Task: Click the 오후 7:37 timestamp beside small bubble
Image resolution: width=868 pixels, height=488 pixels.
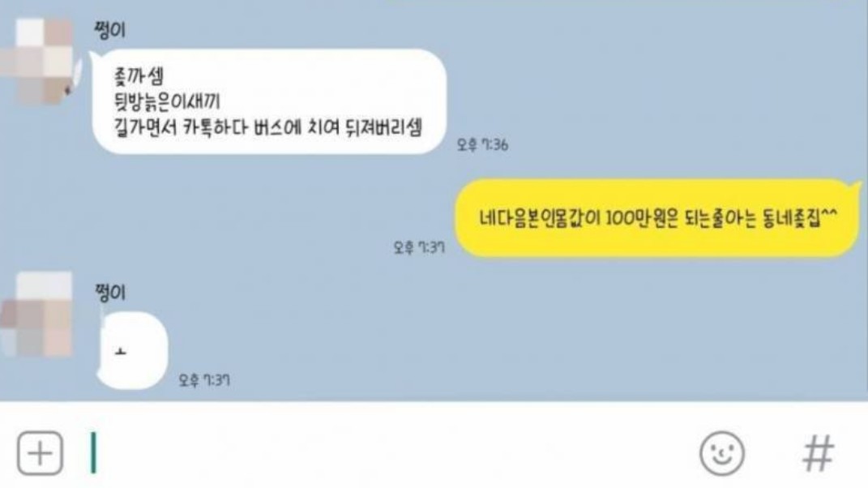Action: tap(204, 380)
